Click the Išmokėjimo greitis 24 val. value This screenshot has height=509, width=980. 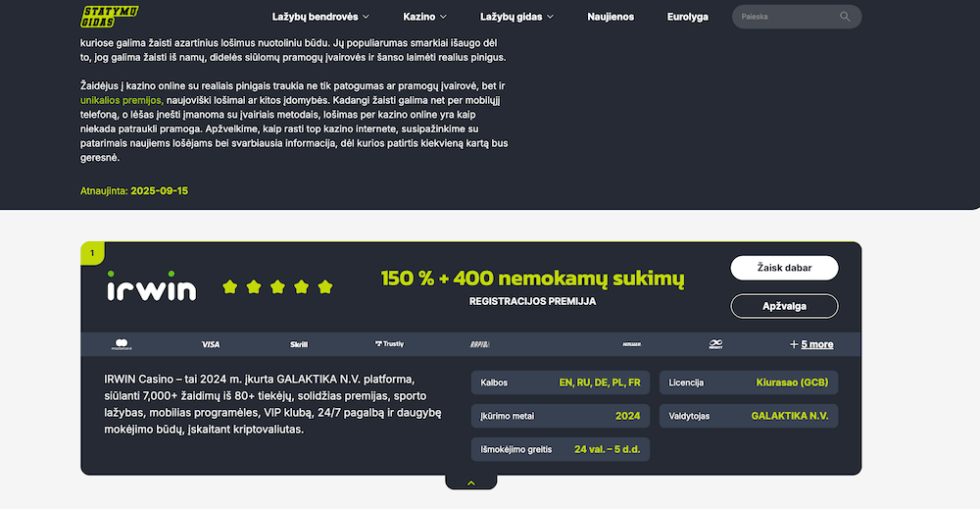[607, 449]
